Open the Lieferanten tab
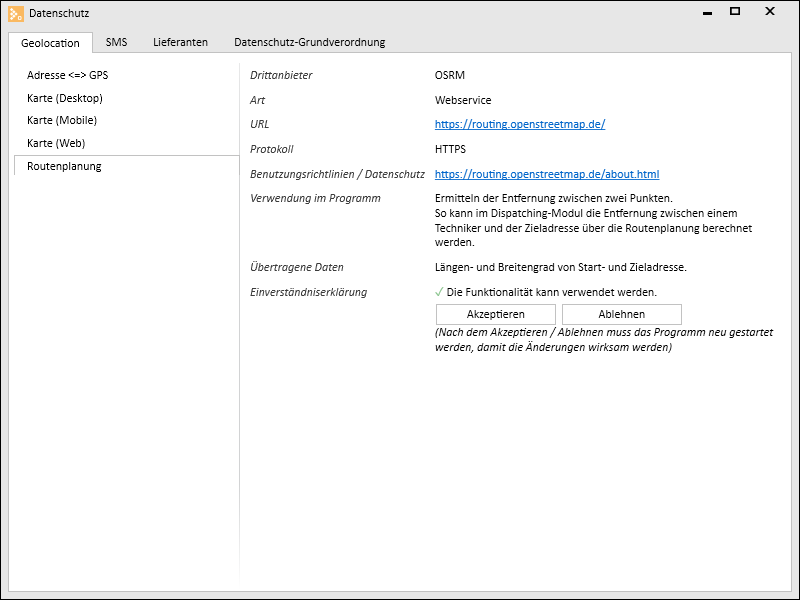 pos(180,42)
